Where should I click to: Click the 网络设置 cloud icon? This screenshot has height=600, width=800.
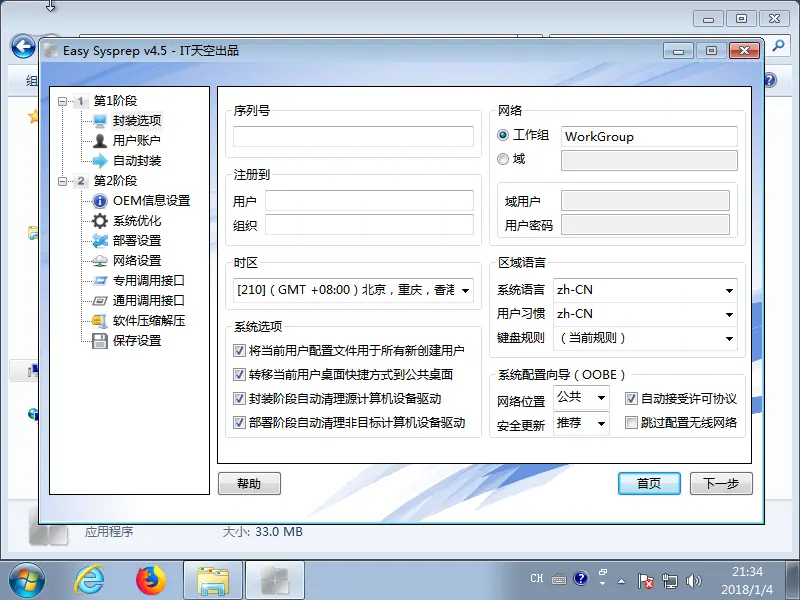[x=100, y=261]
